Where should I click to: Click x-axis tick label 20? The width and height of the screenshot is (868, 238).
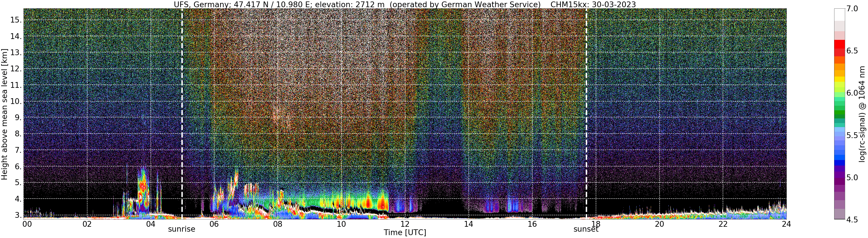click(659, 224)
